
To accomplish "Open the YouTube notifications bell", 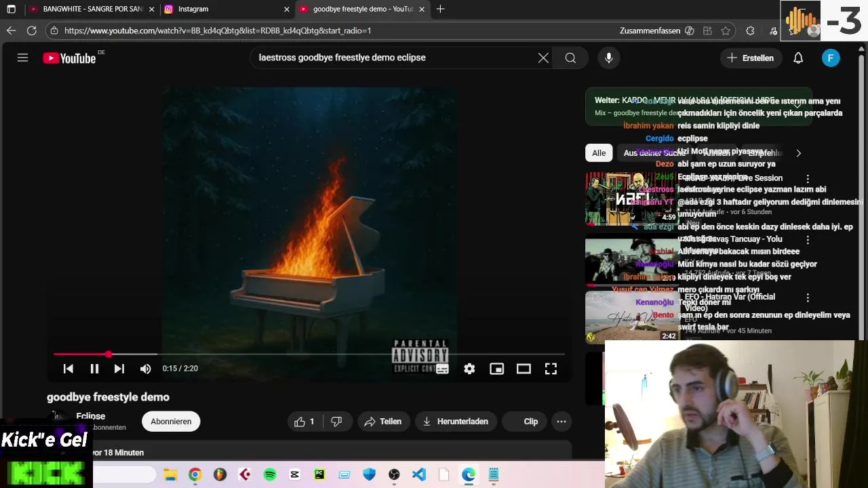I will coord(798,58).
